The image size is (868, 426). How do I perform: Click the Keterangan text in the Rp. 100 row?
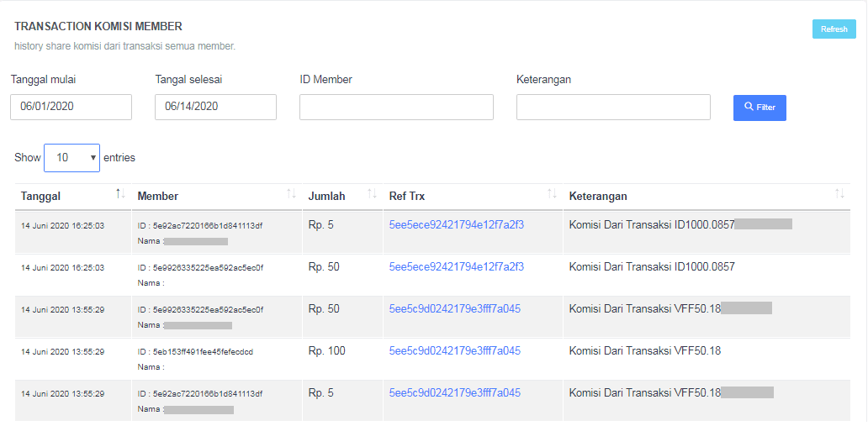click(644, 351)
